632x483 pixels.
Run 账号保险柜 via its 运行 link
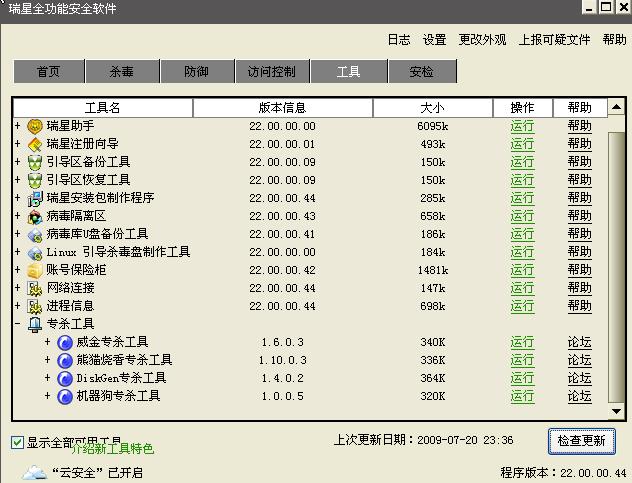(x=522, y=270)
